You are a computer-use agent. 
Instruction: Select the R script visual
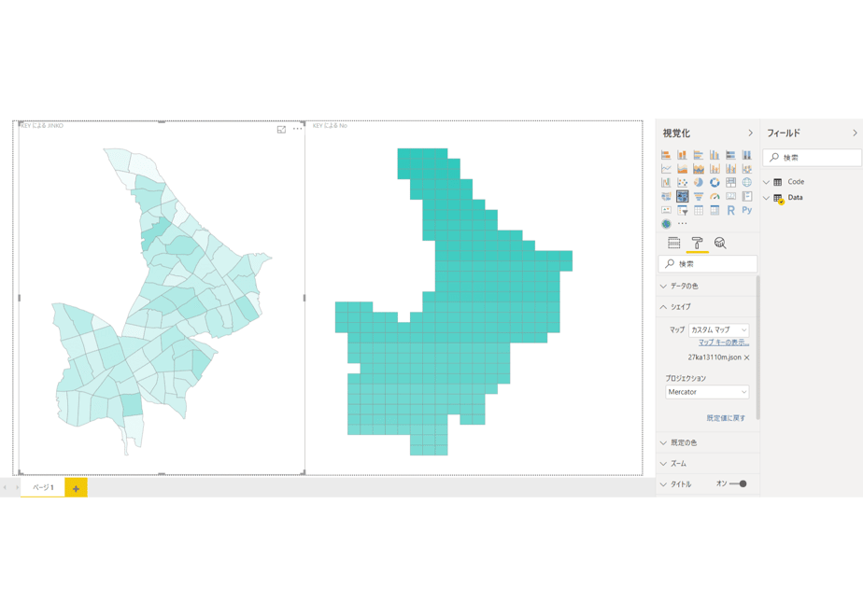pyautogui.click(x=731, y=210)
